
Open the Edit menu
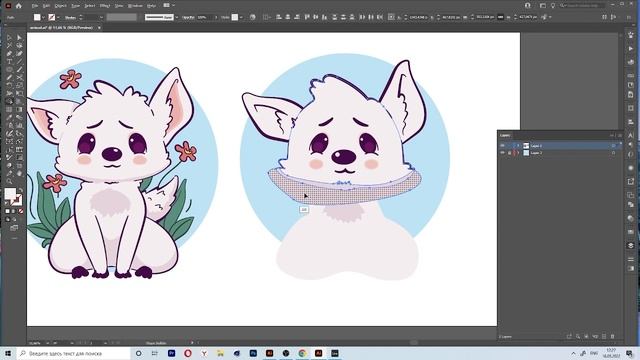[47, 6]
